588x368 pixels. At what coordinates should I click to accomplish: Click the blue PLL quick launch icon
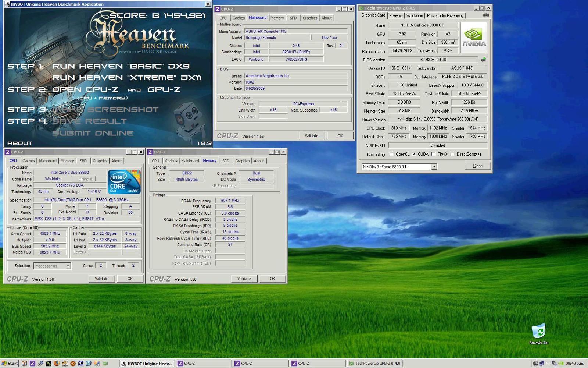(x=81, y=363)
